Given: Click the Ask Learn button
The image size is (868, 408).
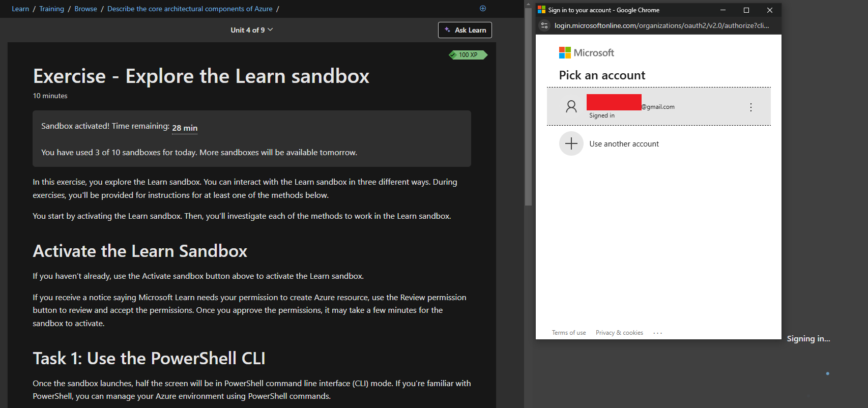Looking at the screenshot, I should [x=465, y=30].
